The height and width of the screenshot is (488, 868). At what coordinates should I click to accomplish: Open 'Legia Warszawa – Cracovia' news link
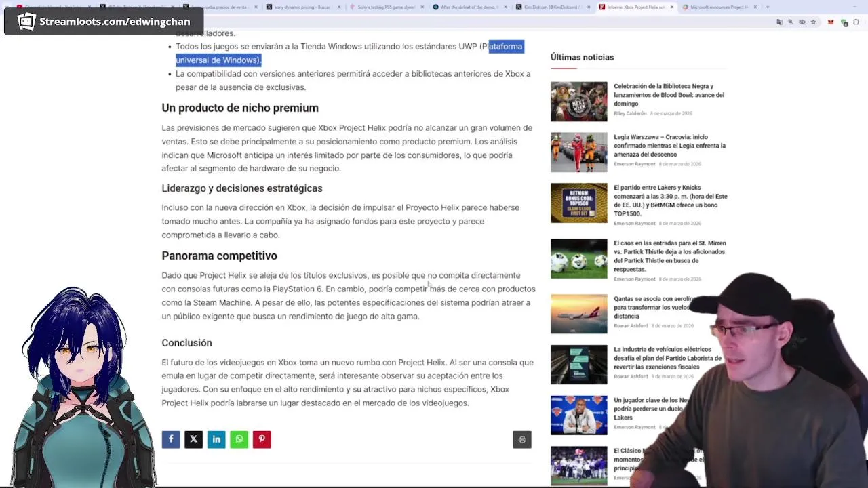(669, 145)
